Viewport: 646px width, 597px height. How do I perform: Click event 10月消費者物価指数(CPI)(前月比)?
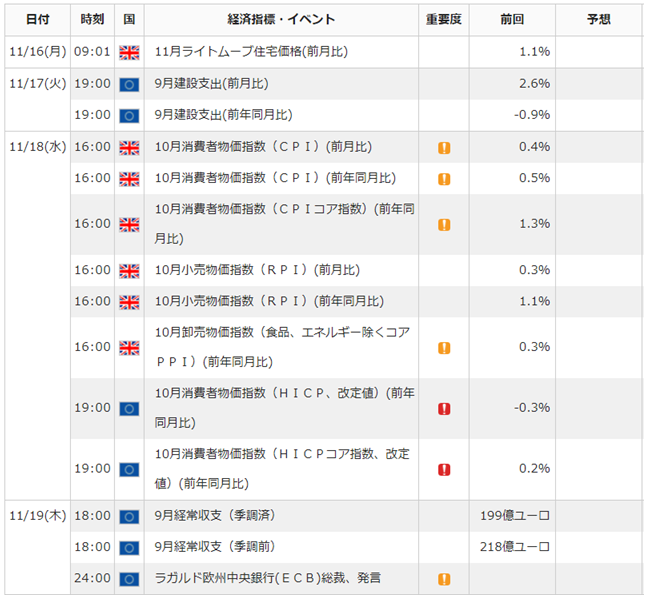[x=263, y=147]
